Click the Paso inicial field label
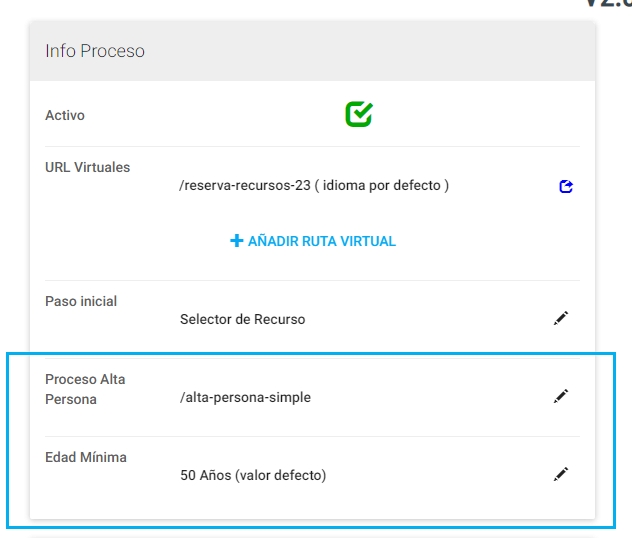 (81, 301)
